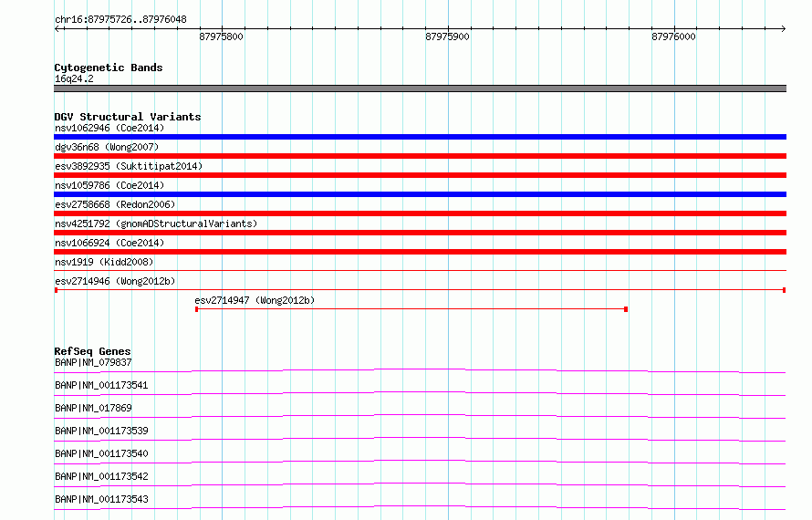The width and height of the screenshot is (812, 520).
Task: Click the left endpoint of esv2714947
Action: (x=197, y=309)
